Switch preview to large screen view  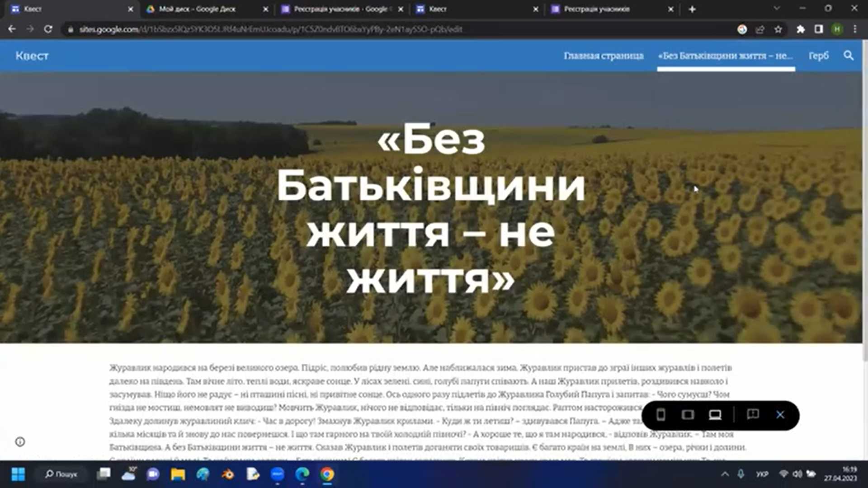[x=715, y=415]
